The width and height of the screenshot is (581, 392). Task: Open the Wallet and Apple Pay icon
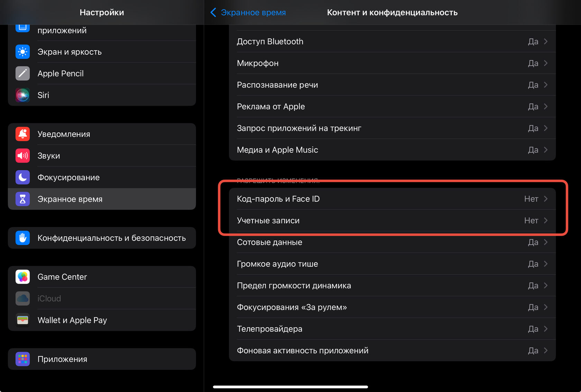click(22, 320)
